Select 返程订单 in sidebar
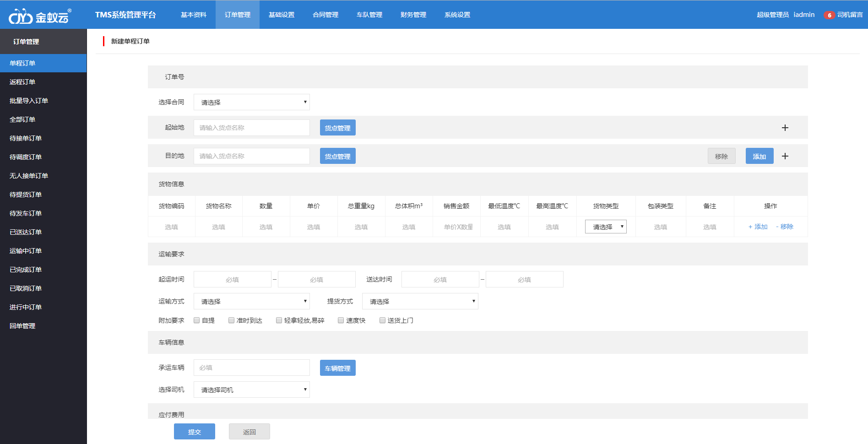This screenshot has height=444, width=868. coord(43,82)
